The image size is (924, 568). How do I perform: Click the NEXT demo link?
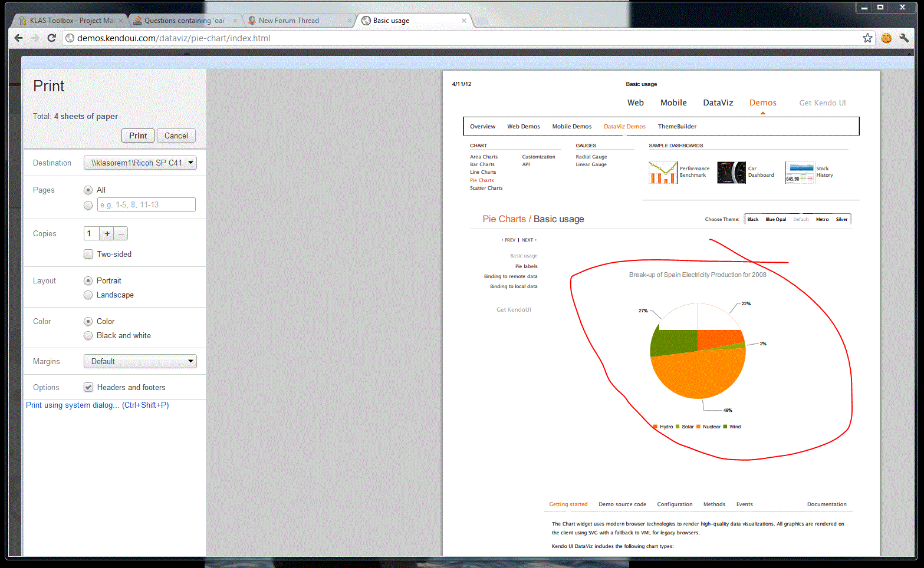click(x=529, y=240)
